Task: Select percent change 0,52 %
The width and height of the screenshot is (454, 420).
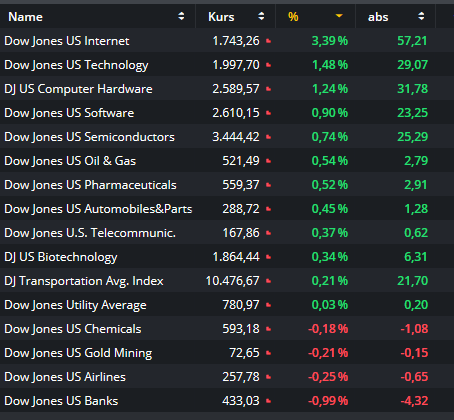Action: 330,185
